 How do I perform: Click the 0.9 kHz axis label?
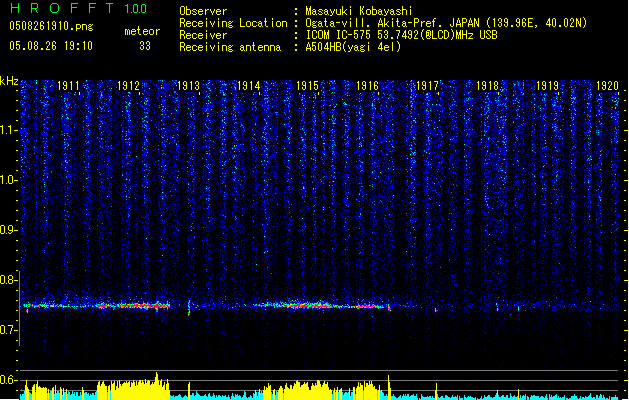8,230
